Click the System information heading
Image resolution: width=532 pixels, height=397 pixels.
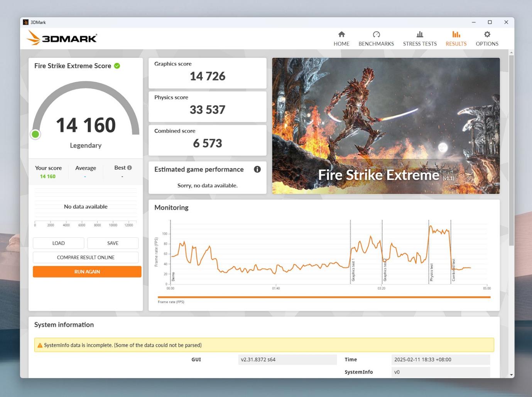pyautogui.click(x=64, y=325)
